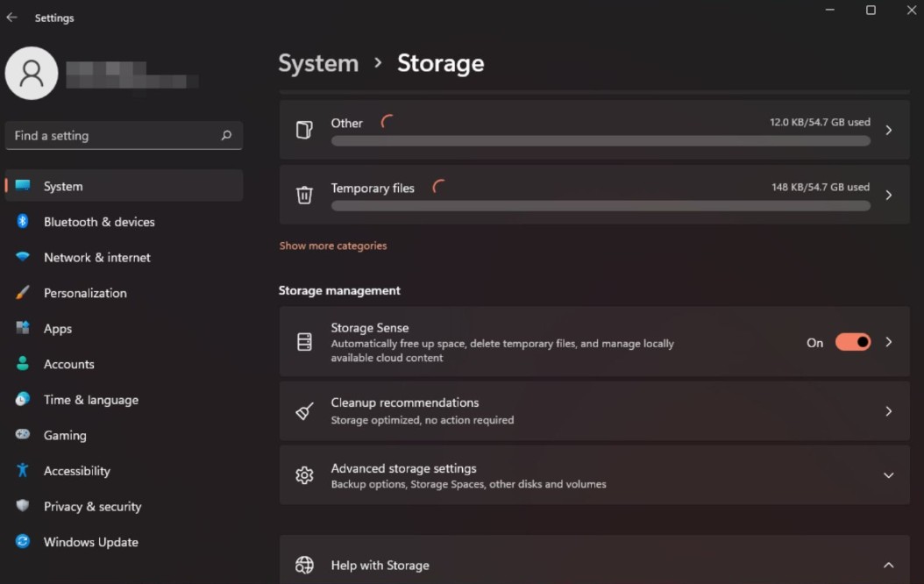The height and width of the screenshot is (584, 924).
Task: Click the Bluetooth & devices icon
Action: tap(23, 222)
